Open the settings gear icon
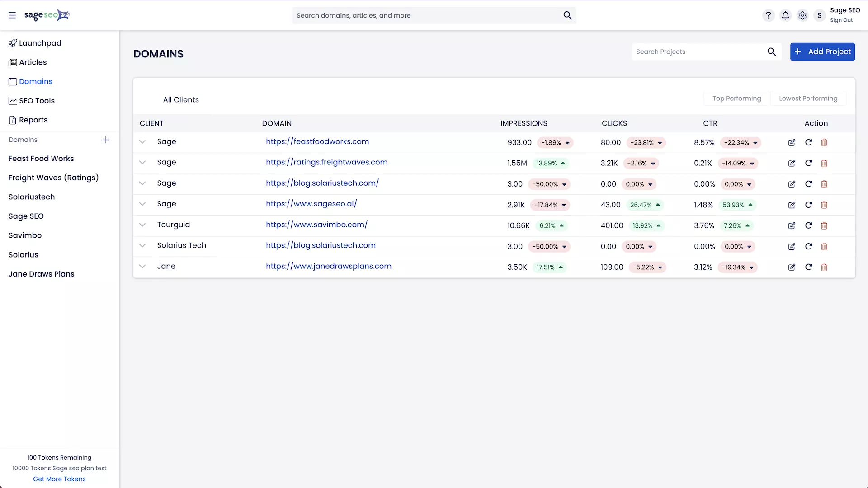This screenshot has width=868, height=488. pyautogui.click(x=802, y=15)
